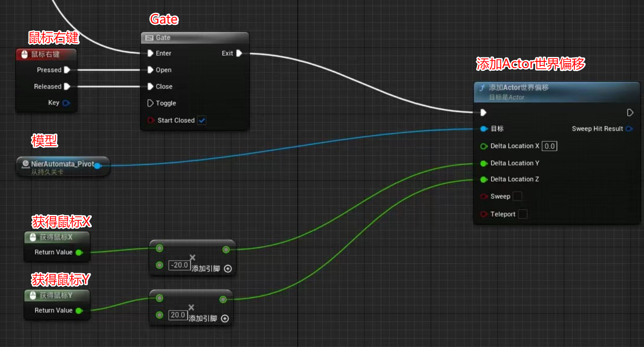The height and width of the screenshot is (347, 644).
Task: Enable the Teleport checkbox
Action: point(523,214)
